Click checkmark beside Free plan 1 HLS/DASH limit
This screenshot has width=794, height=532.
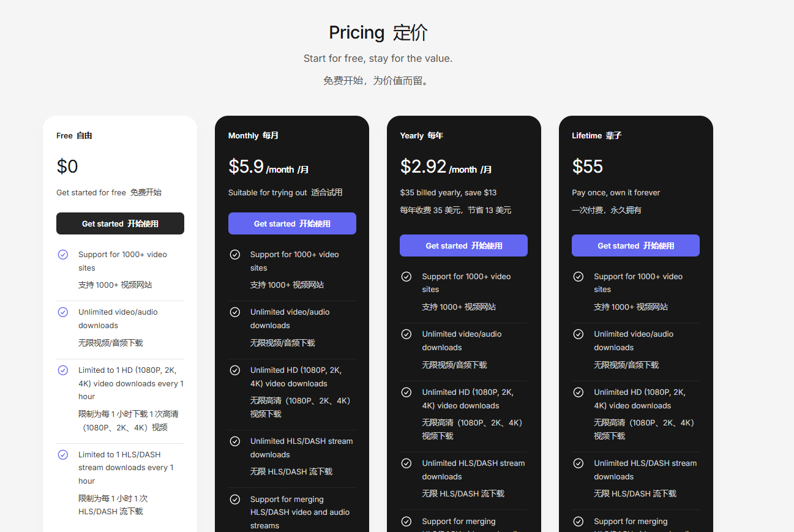(x=63, y=455)
